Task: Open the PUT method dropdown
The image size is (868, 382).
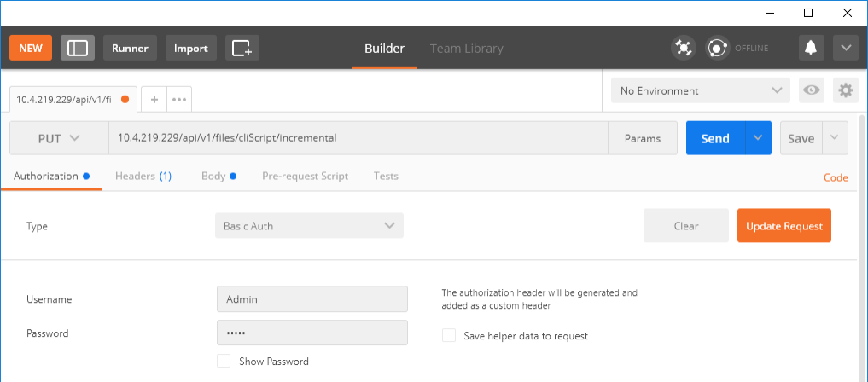Action: (59, 138)
